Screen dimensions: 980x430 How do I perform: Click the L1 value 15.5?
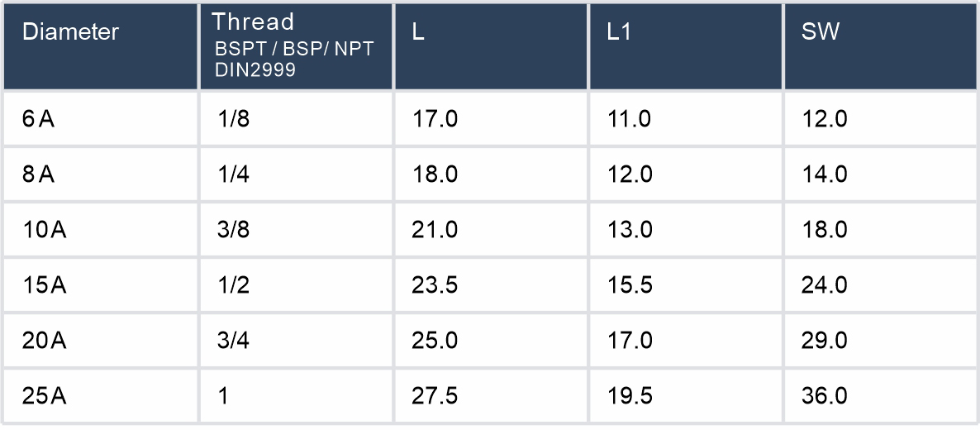click(630, 285)
